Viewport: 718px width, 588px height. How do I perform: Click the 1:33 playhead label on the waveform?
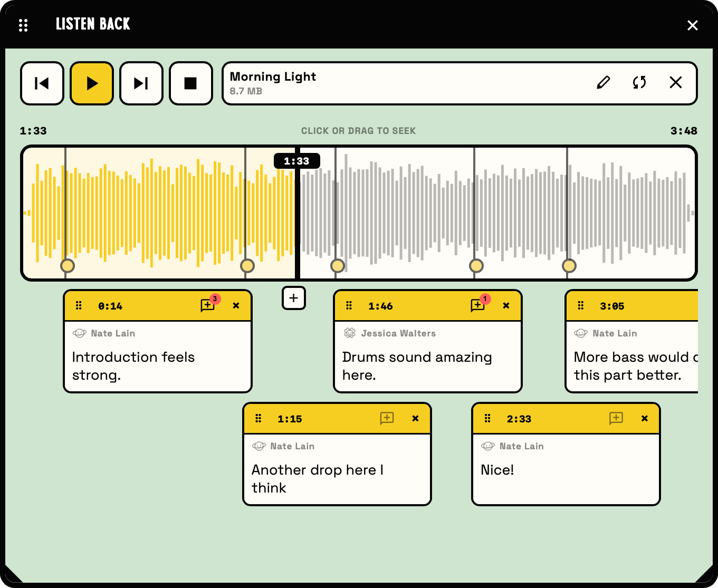[296, 161]
